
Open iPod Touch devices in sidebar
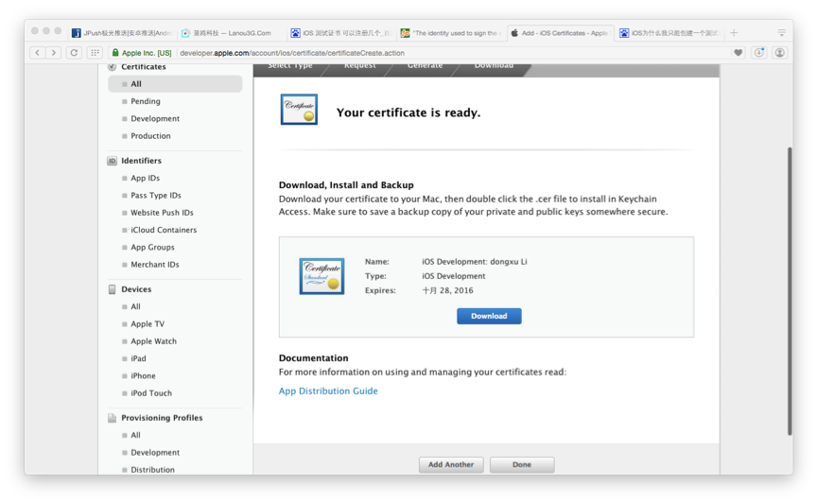coord(150,392)
